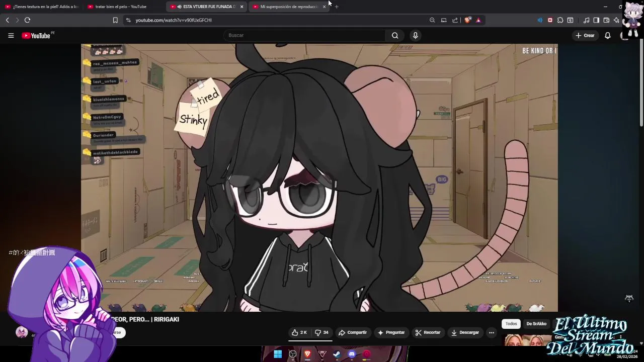Image resolution: width=644 pixels, height=362 pixels.
Task: Open the Brave Rewards triangle icon
Action: tap(478, 20)
